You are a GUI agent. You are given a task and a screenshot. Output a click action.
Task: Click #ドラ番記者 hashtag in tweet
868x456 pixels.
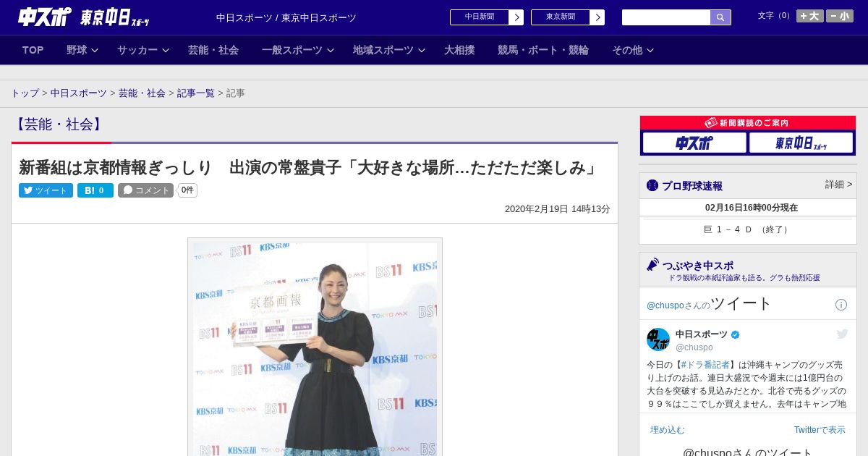pyautogui.click(x=705, y=365)
